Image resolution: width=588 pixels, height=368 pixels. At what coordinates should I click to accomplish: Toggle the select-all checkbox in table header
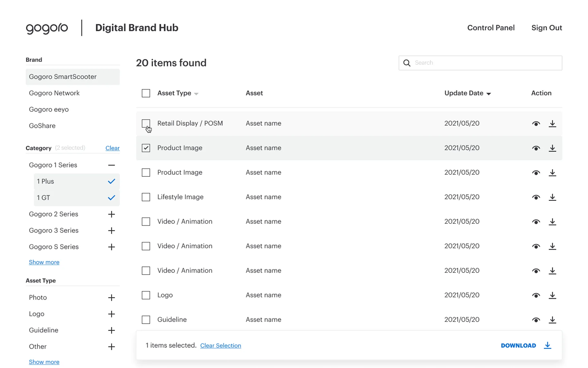tap(146, 93)
